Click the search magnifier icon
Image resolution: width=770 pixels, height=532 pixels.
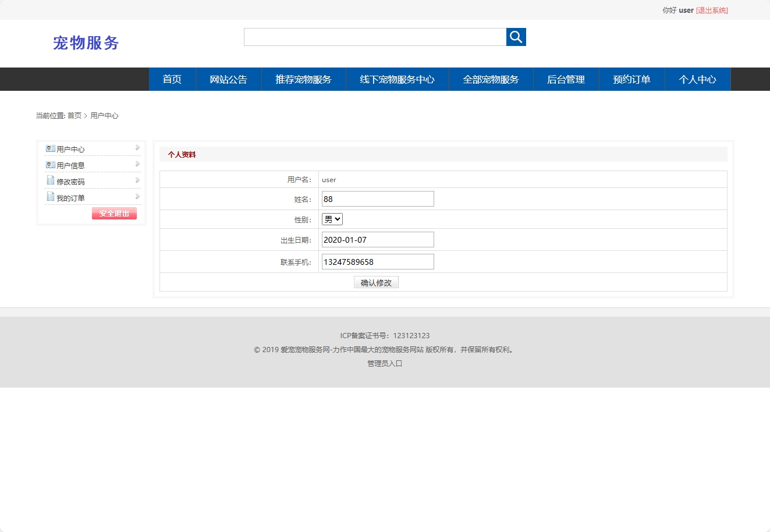pyautogui.click(x=516, y=37)
